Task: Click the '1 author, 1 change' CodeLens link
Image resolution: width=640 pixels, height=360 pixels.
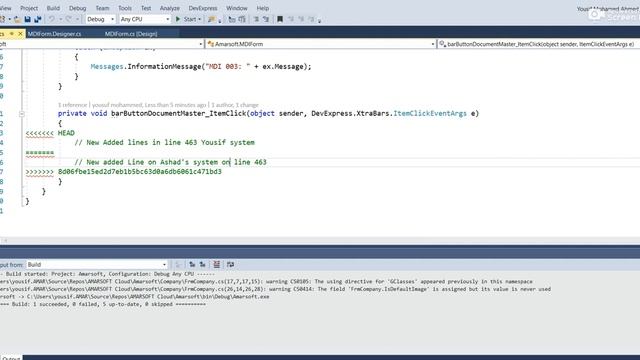Action: click(x=235, y=105)
